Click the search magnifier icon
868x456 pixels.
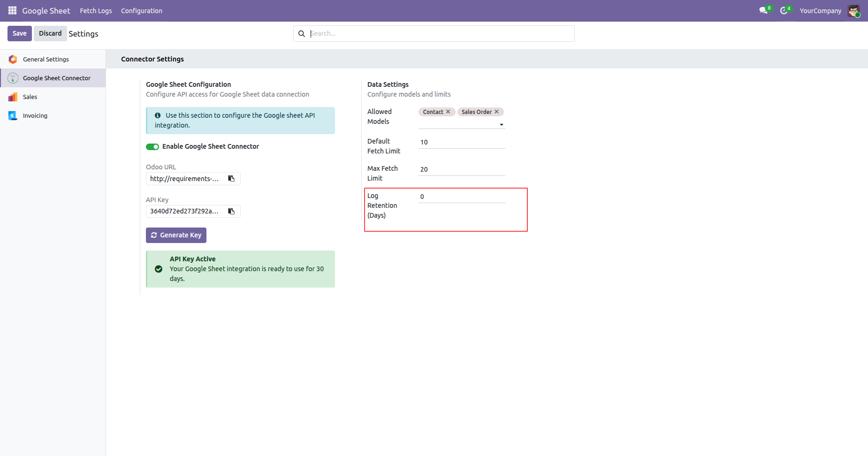tap(302, 34)
